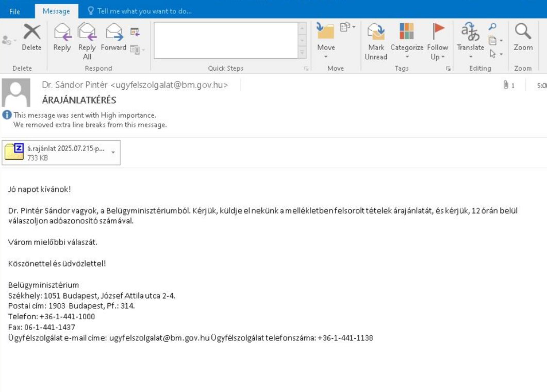Open the Rules/Actions icon in Move group
The height and width of the screenshot is (392, 547).
tap(347, 27)
